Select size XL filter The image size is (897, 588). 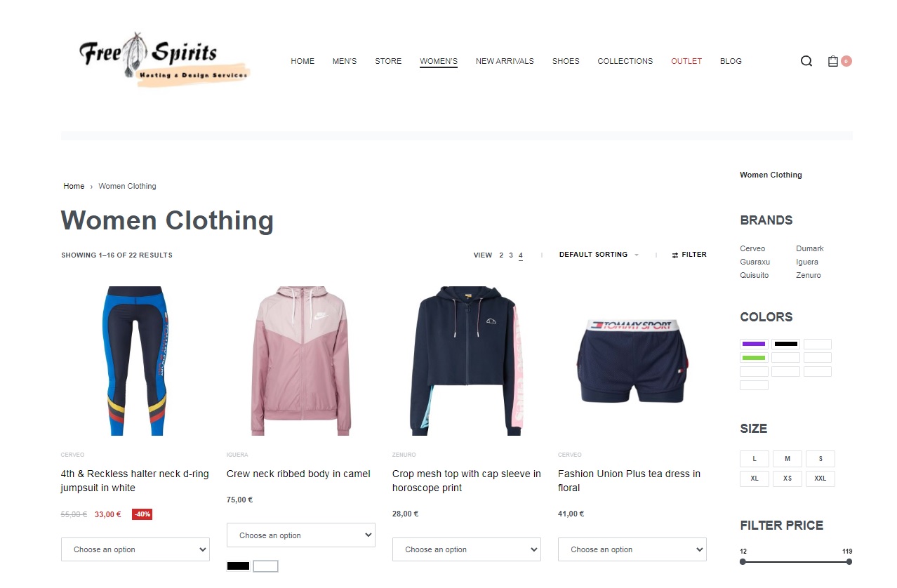point(755,479)
